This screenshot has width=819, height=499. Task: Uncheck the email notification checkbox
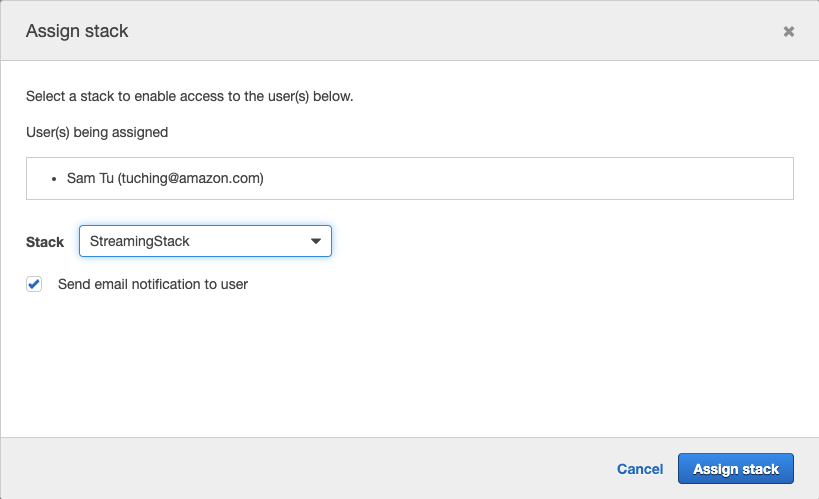[35, 284]
